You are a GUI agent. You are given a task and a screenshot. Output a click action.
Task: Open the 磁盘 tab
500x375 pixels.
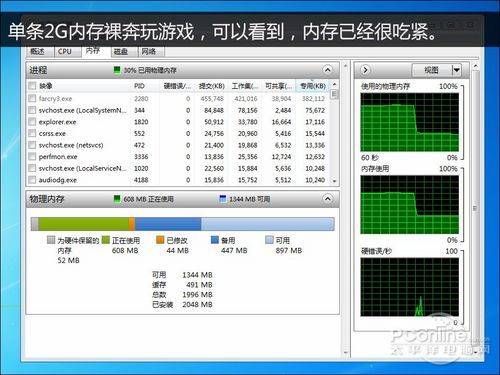pos(124,52)
